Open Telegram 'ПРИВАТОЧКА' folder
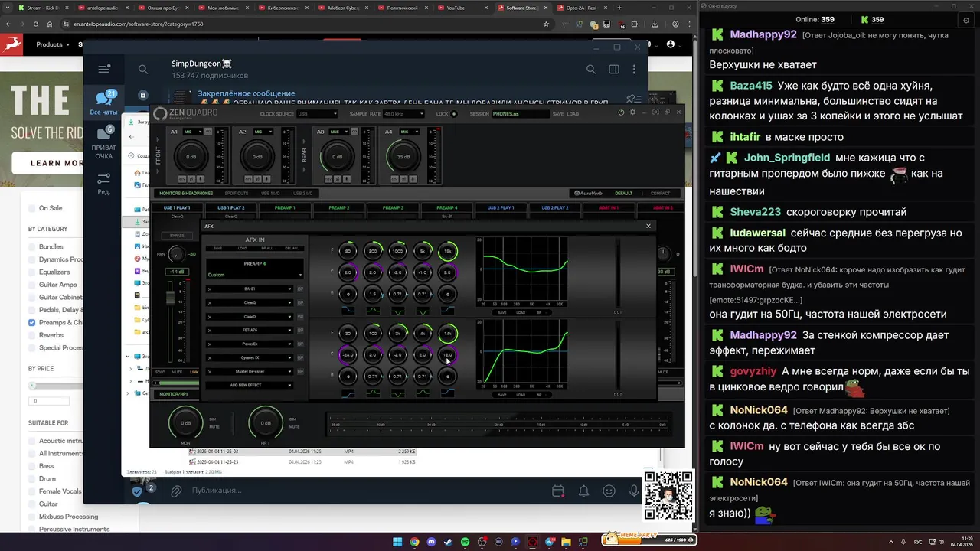The height and width of the screenshot is (551, 980). pos(104,142)
